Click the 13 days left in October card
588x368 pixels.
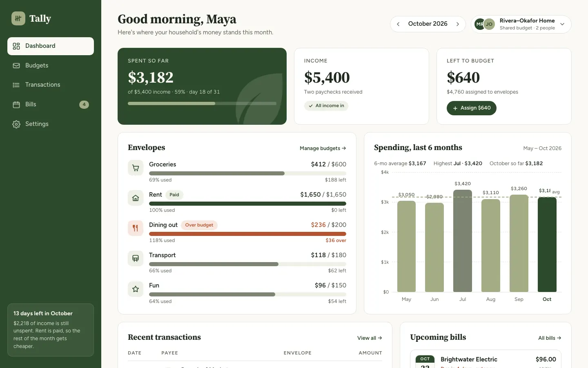pos(51,330)
